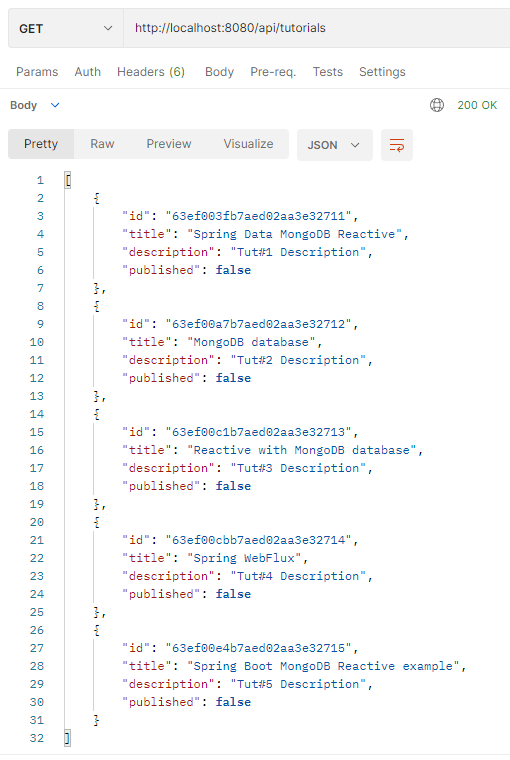Toggle the word wrap lines icon
Screen dimensions: 510x760
(397, 145)
